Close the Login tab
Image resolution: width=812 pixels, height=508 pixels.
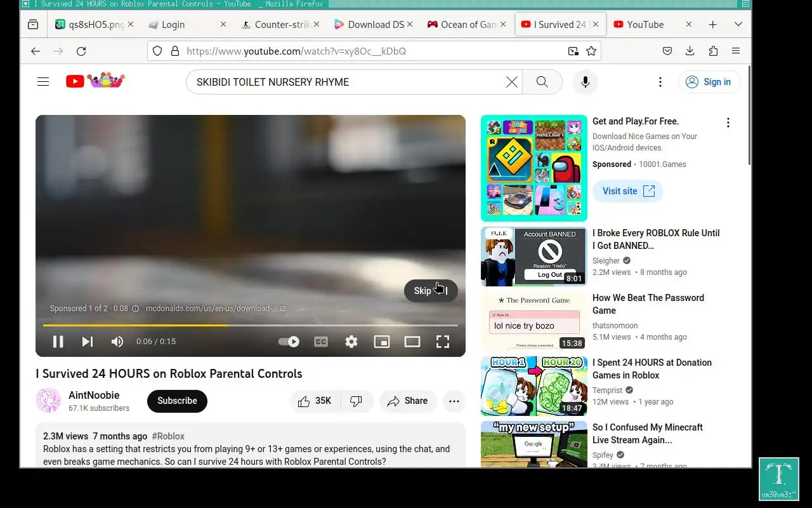223,24
